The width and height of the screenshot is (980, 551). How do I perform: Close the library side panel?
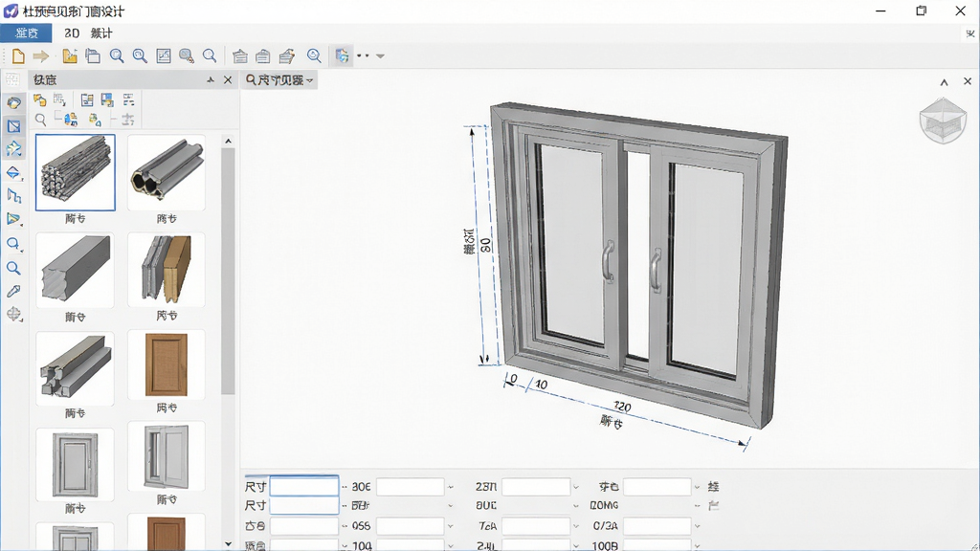pyautogui.click(x=228, y=80)
